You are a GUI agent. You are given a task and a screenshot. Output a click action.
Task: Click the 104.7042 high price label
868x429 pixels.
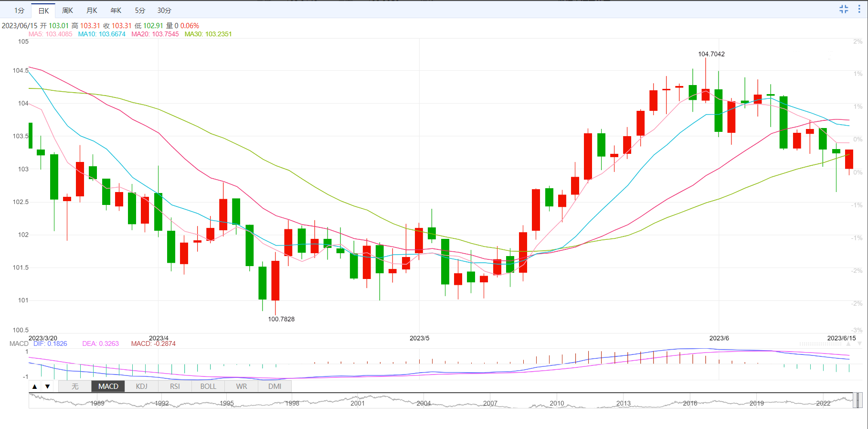(x=711, y=54)
